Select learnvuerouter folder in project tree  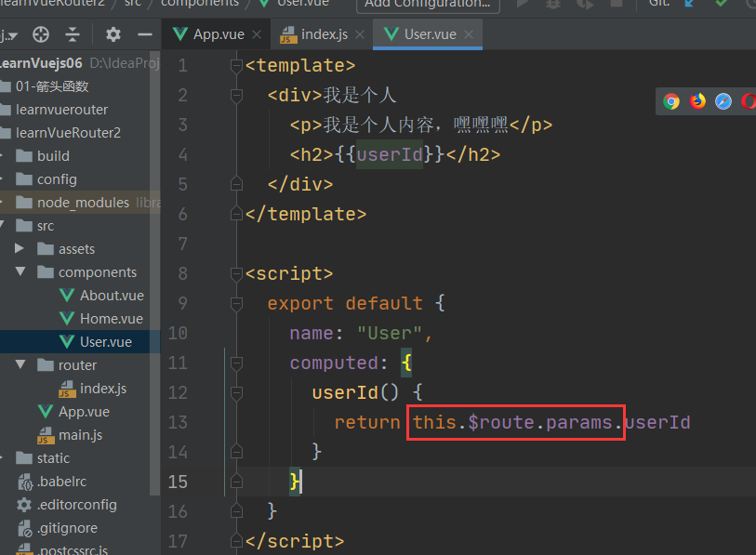[x=61, y=110]
